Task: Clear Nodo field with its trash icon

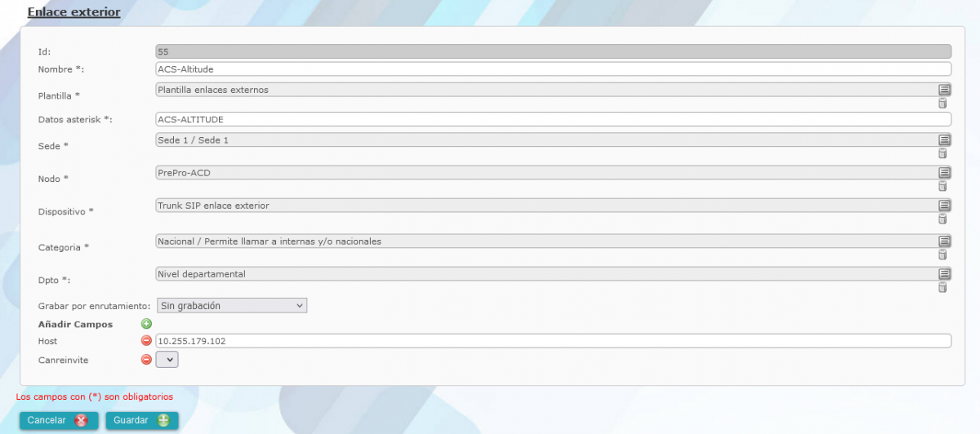Action: [x=942, y=186]
